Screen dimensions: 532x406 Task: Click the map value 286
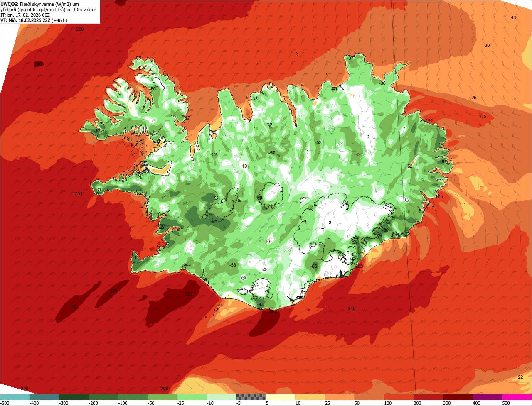(80, 29)
